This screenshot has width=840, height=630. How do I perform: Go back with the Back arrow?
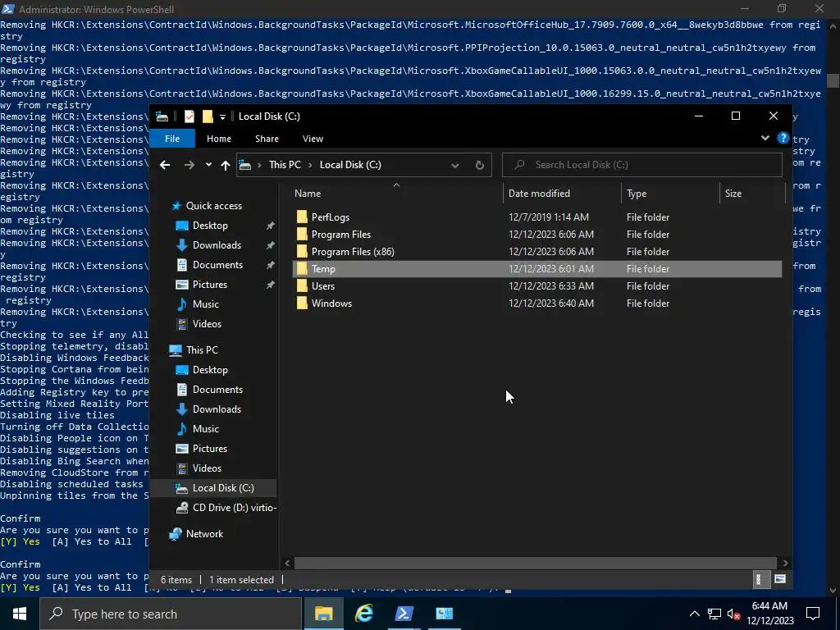165,165
